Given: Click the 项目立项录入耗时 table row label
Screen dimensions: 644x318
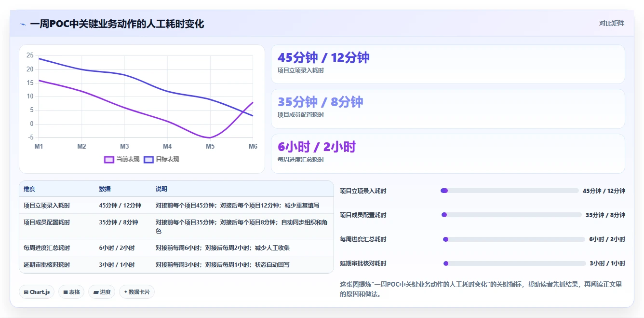Looking at the screenshot, I should [47, 206].
